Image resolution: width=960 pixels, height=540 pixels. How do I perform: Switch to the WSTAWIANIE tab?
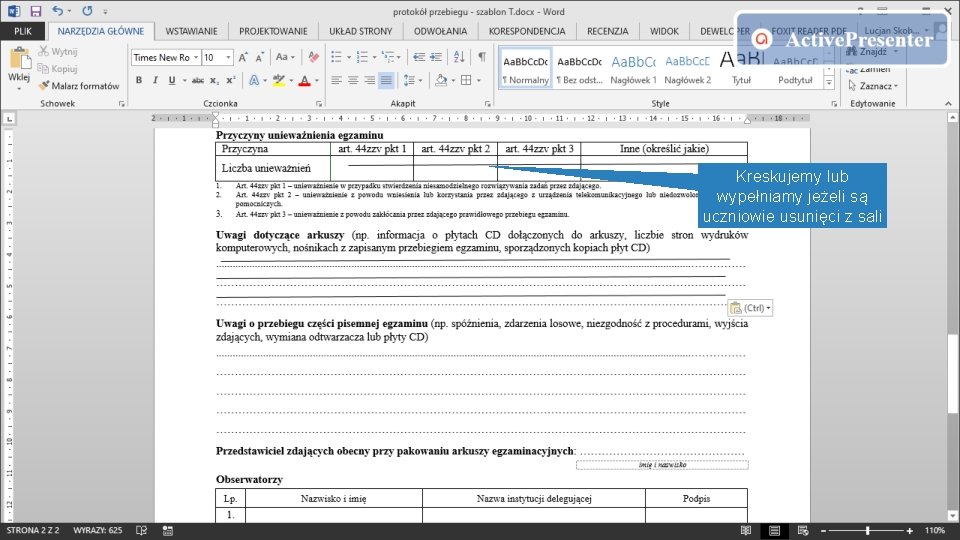click(191, 31)
